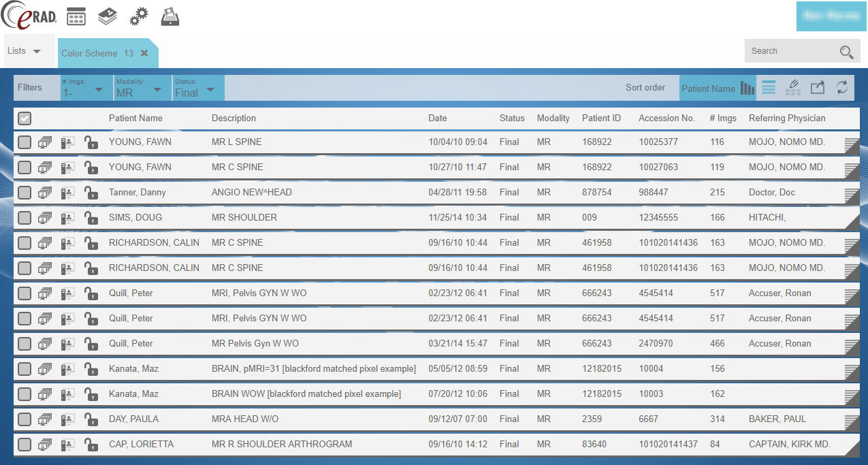Screen dimensions: 868x465
Task: Open the edit columns pencil-grid icon
Action: tap(793, 88)
